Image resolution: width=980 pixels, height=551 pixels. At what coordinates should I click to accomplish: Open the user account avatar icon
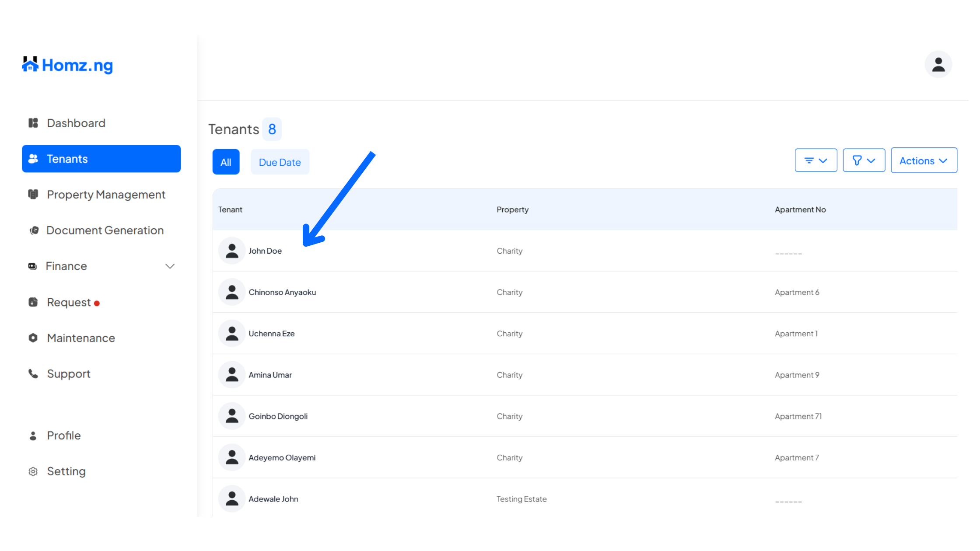coord(938,64)
